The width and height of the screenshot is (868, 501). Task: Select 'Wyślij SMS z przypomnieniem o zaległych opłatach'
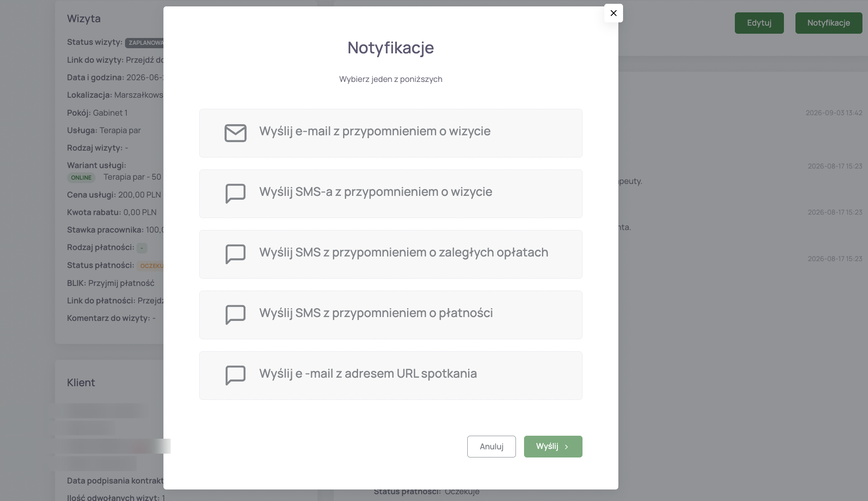(391, 254)
